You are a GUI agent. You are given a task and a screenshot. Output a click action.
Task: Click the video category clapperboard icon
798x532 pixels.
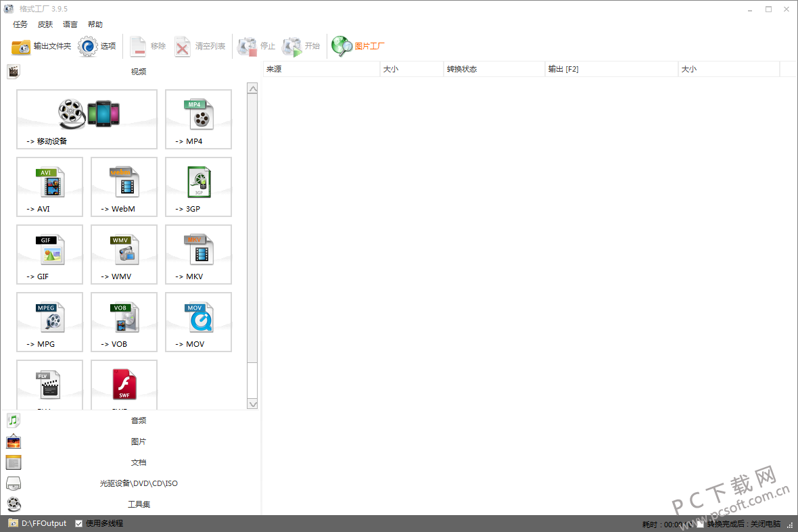tap(14, 72)
